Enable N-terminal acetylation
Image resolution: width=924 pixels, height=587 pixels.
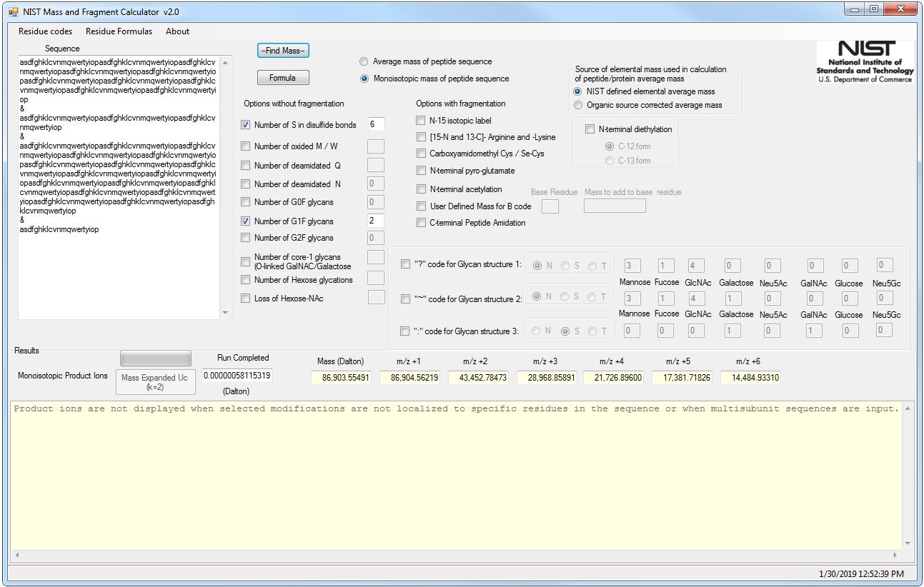point(421,189)
